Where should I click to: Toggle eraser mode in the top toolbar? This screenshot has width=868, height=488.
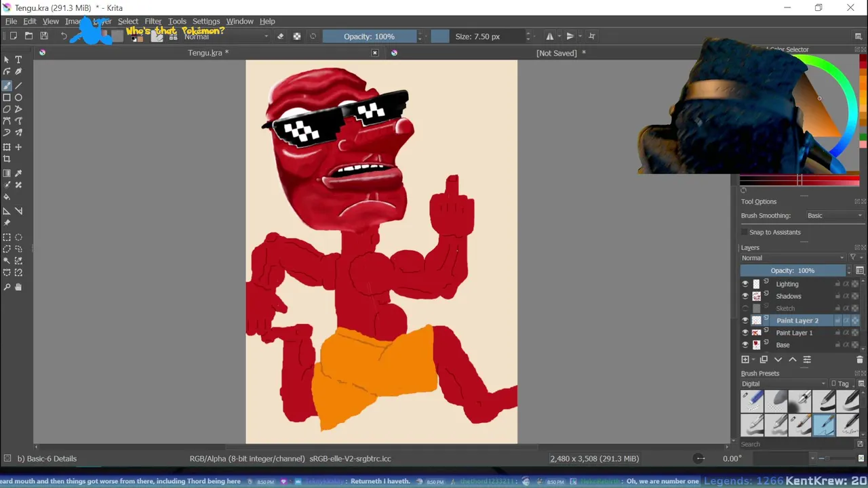click(281, 36)
